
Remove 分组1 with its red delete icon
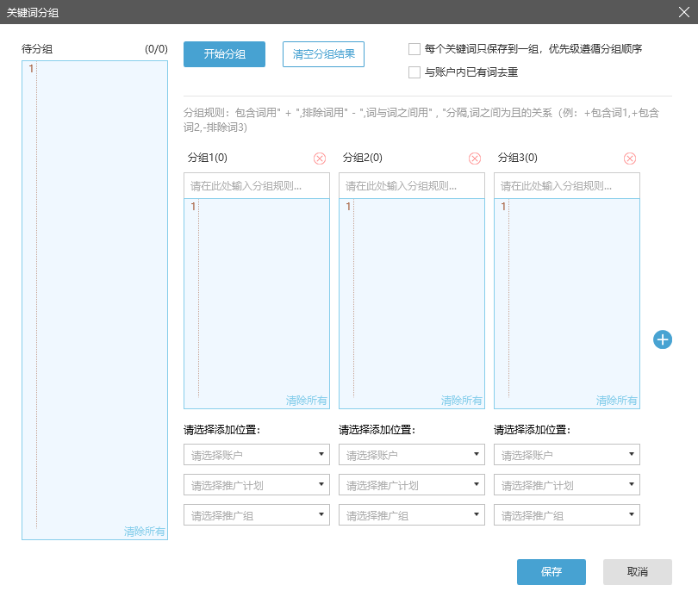click(x=320, y=159)
